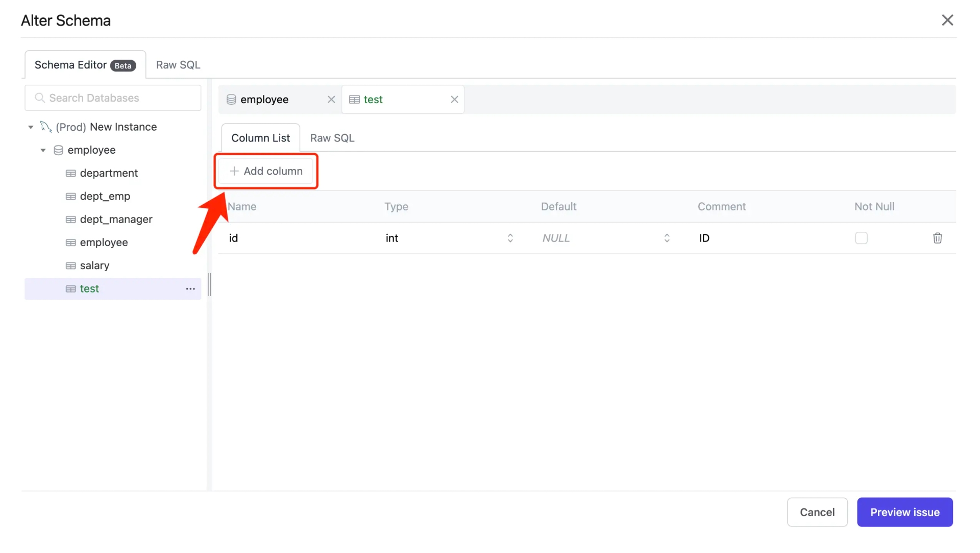Open the dept_emp table
This screenshot has width=980, height=553.
[105, 196]
